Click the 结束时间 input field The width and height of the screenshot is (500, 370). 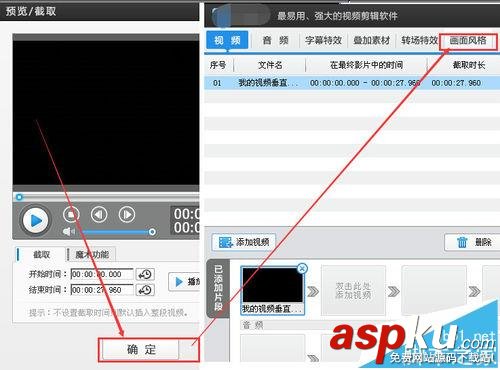click(102, 290)
